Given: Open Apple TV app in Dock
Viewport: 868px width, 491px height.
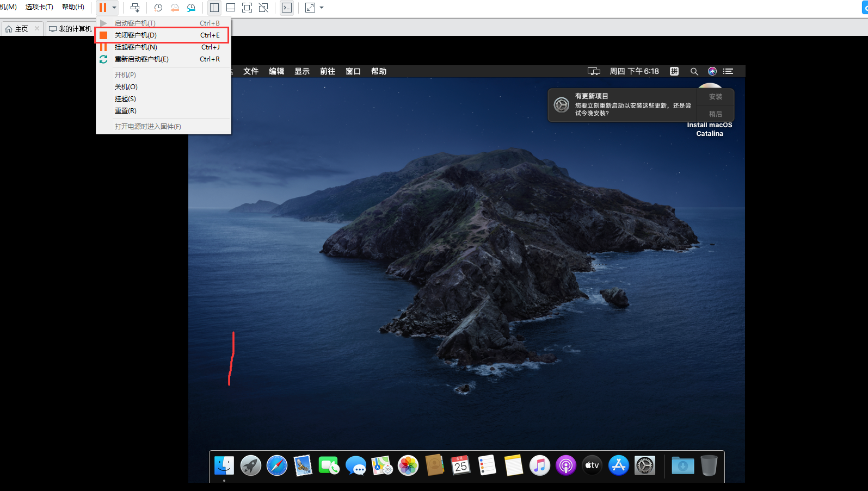Looking at the screenshot, I should tap(592, 465).
